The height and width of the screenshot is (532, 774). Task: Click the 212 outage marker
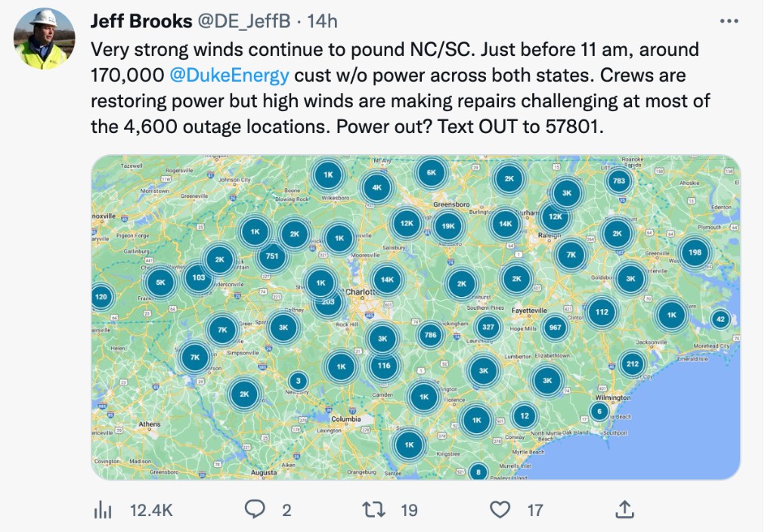pyautogui.click(x=632, y=364)
